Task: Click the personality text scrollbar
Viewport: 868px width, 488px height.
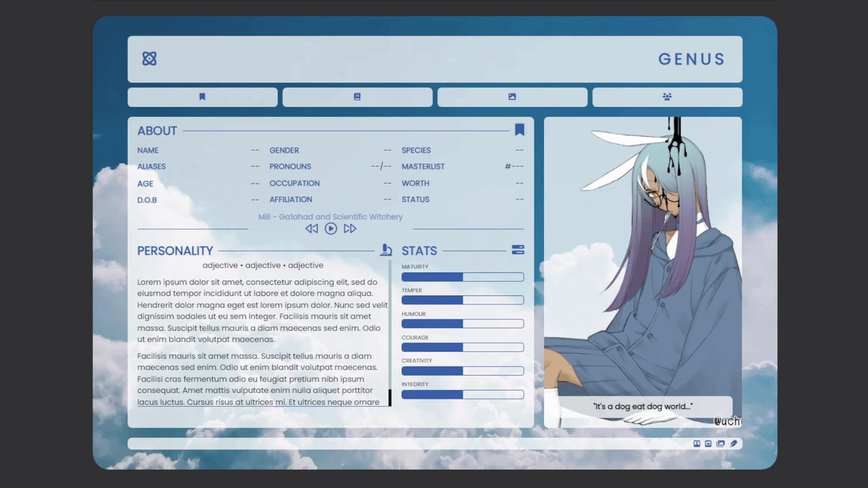Action: 390,332
